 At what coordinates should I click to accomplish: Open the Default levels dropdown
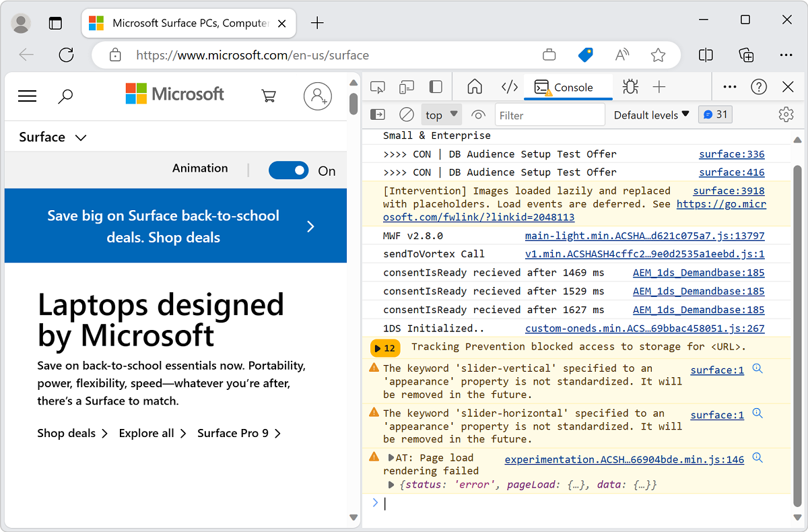coord(650,114)
